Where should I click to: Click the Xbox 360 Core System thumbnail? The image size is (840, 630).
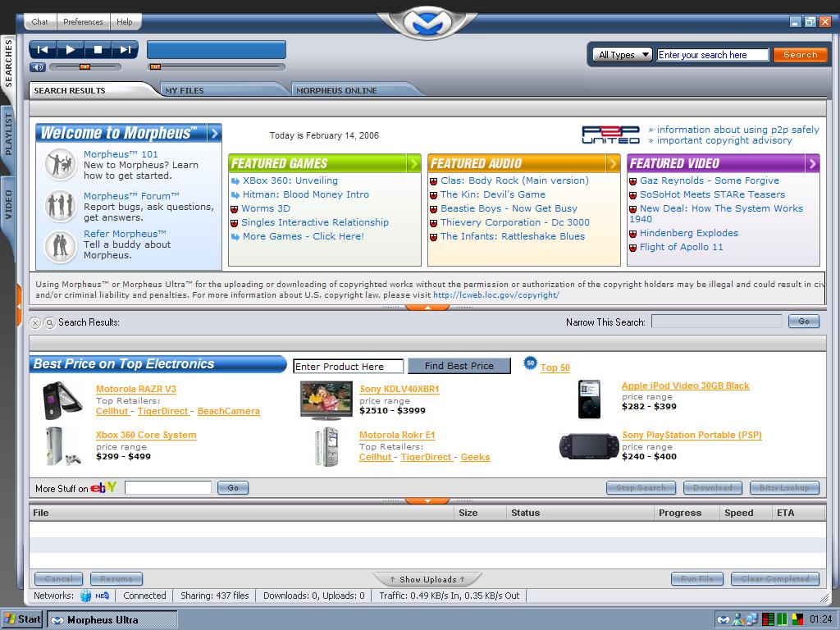62,445
